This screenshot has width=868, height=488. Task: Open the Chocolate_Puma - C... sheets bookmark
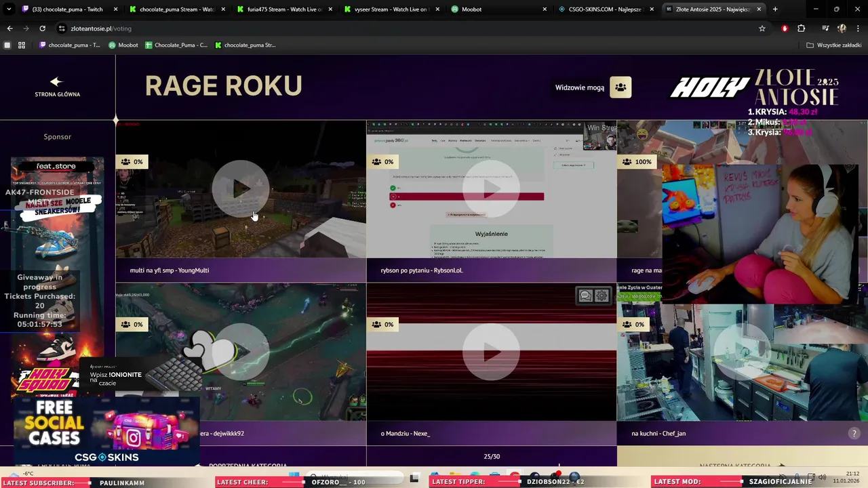176,45
